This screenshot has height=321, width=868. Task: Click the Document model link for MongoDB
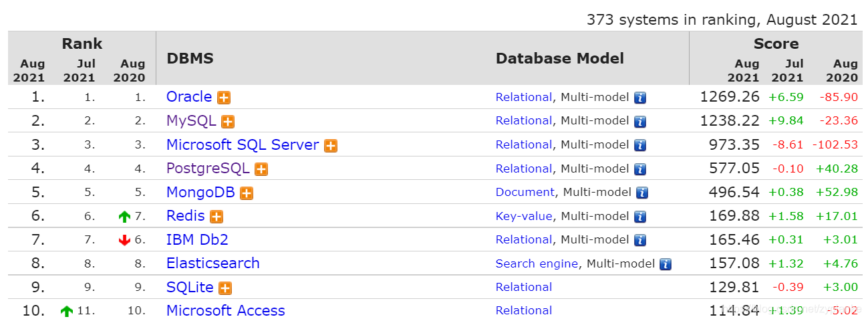click(525, 192)
